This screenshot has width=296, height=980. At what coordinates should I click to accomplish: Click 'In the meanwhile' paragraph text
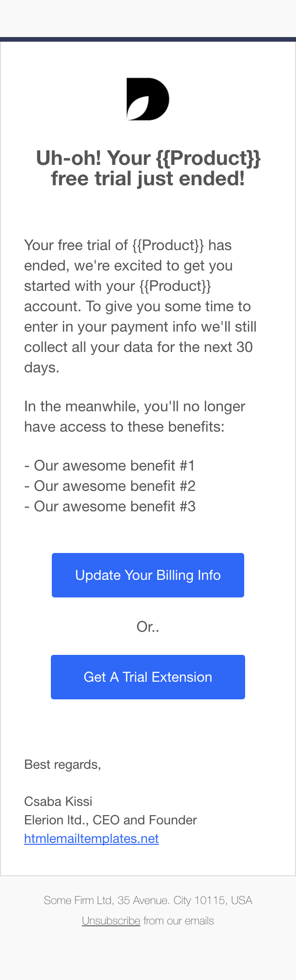pyautogui.click(x=135, y=416)
